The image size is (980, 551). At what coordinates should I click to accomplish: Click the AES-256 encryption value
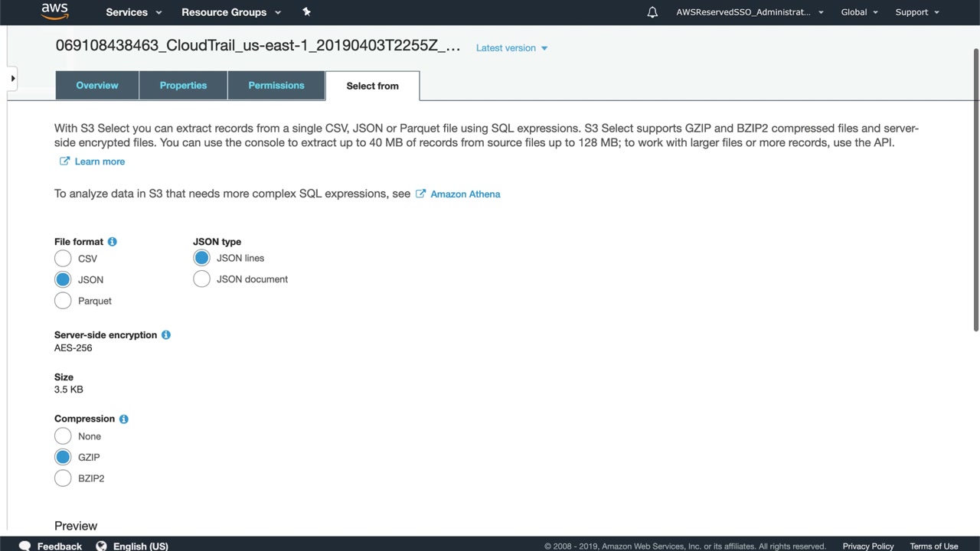coord(73,347)
